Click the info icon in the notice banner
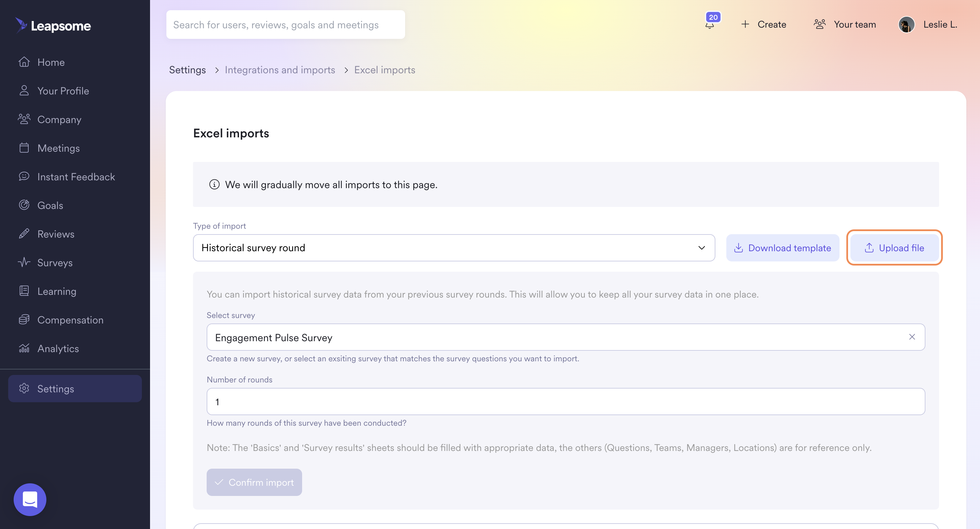This screenshot has height=529, width=980. pos(214,184)
